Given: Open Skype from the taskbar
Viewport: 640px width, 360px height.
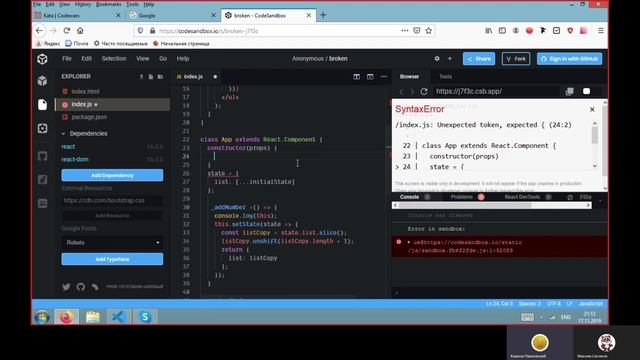Looking at the screenshot, I should [x=145, y=317].
